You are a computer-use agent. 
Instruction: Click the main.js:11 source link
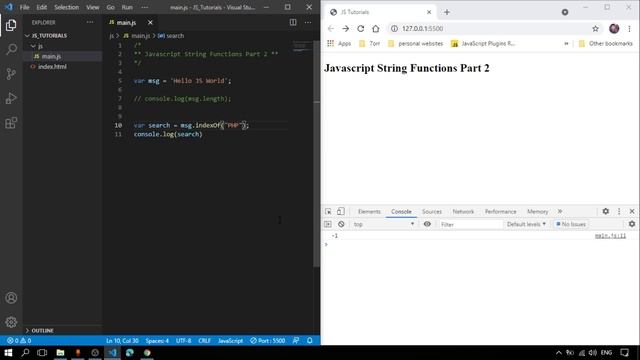click(x=610, y=236)
